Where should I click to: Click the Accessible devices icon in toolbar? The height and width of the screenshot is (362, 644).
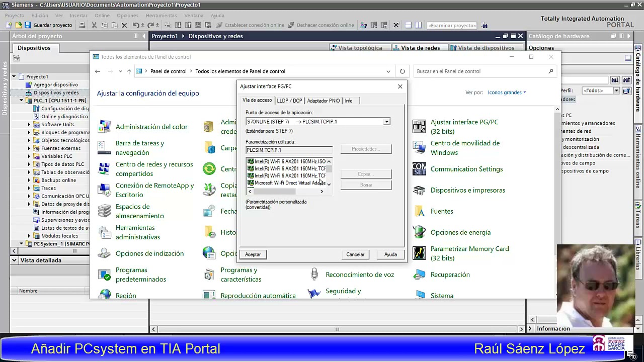pyautogui.click(x=364, y=25)
